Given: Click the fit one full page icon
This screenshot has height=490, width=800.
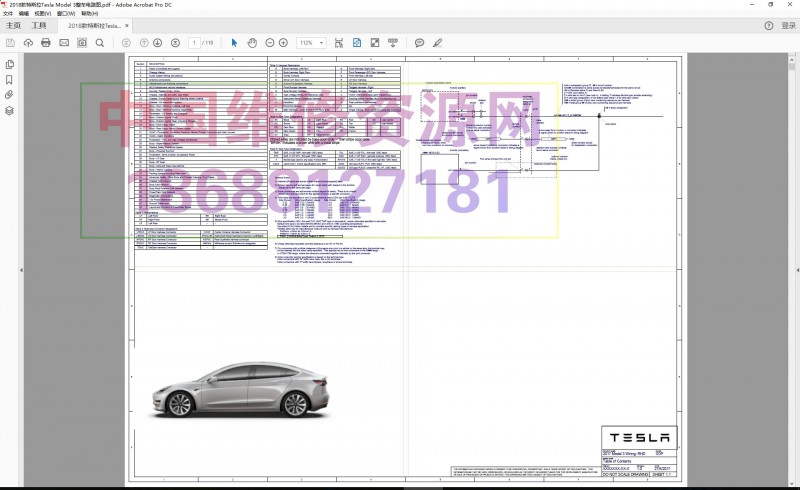Looking at the screenshot, I should 357,43.
